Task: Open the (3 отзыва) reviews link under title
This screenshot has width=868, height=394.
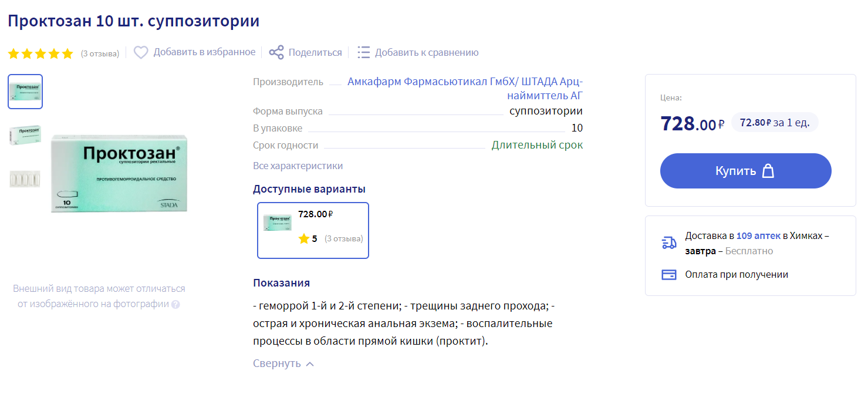Action: click(100, 53)
